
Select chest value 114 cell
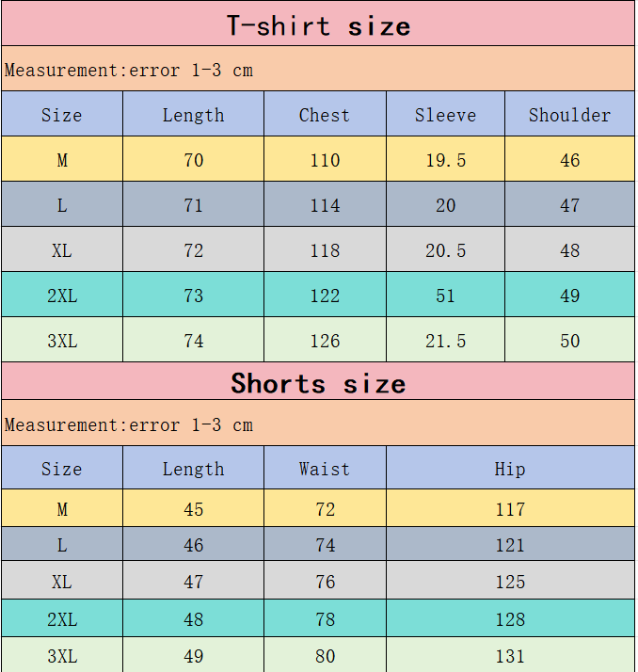click(325, 205)
